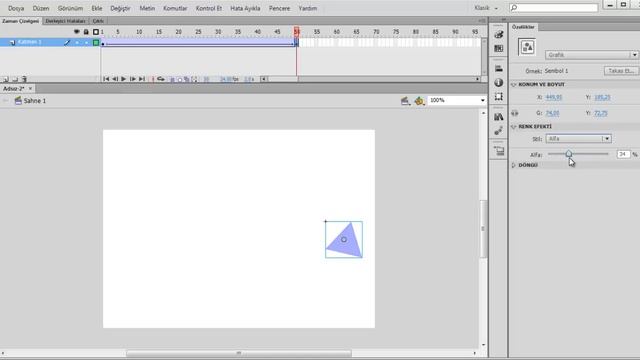Toggle green outline square of Katman 1
The width and height of the screenshot is (640, 360).
pyautogui.click(x=96, y=42)
